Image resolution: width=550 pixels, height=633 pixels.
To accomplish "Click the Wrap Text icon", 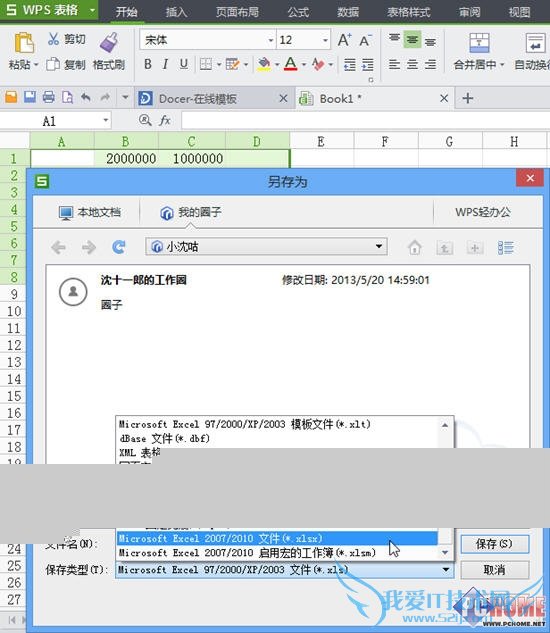I will click(x=535, y=43).
